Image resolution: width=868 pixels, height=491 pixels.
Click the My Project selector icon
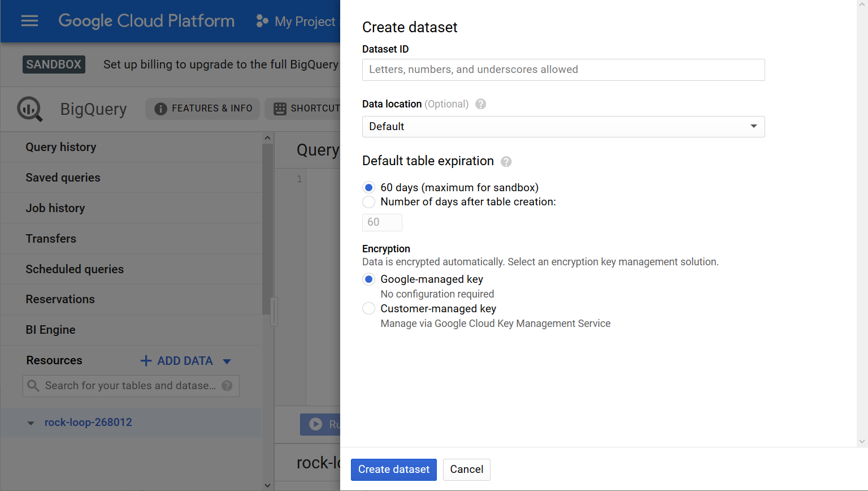(x=262, y=21)
